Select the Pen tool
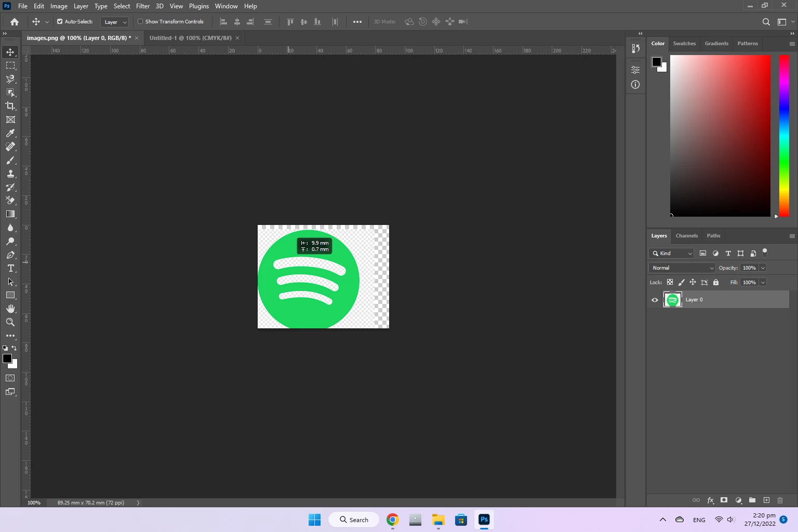The width and height of the screenshot is (798, 532). click(10, 255)
